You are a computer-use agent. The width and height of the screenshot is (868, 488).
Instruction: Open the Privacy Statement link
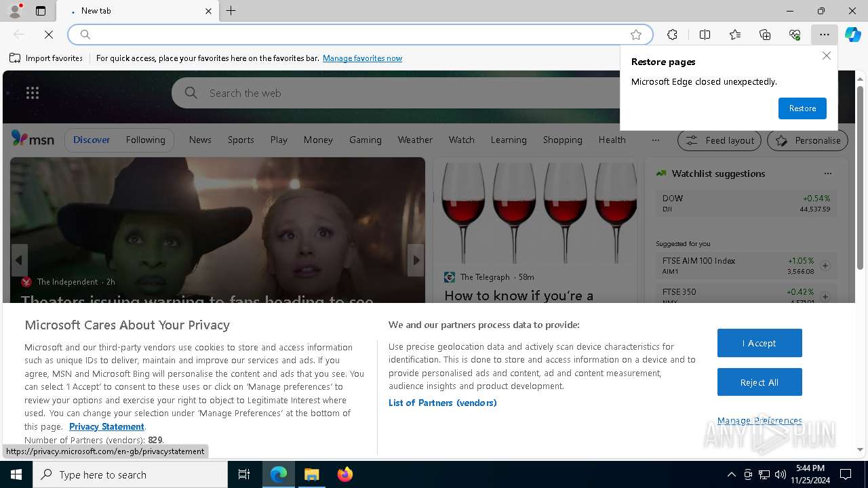click(106, 426)
